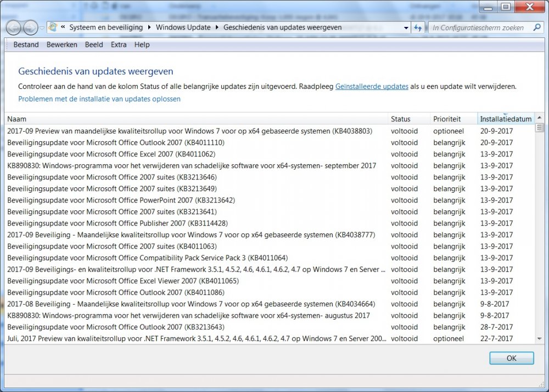Click the scroll down arrow of the list
The height and width of the screenshot is (392, 549).
pyautogui.click(x=539, y=339)
